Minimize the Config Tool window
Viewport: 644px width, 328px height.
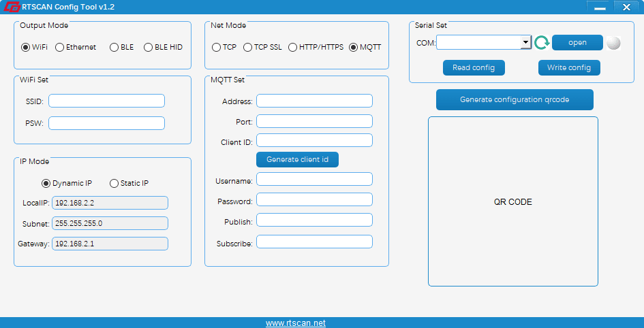click(x=600, y=7)
